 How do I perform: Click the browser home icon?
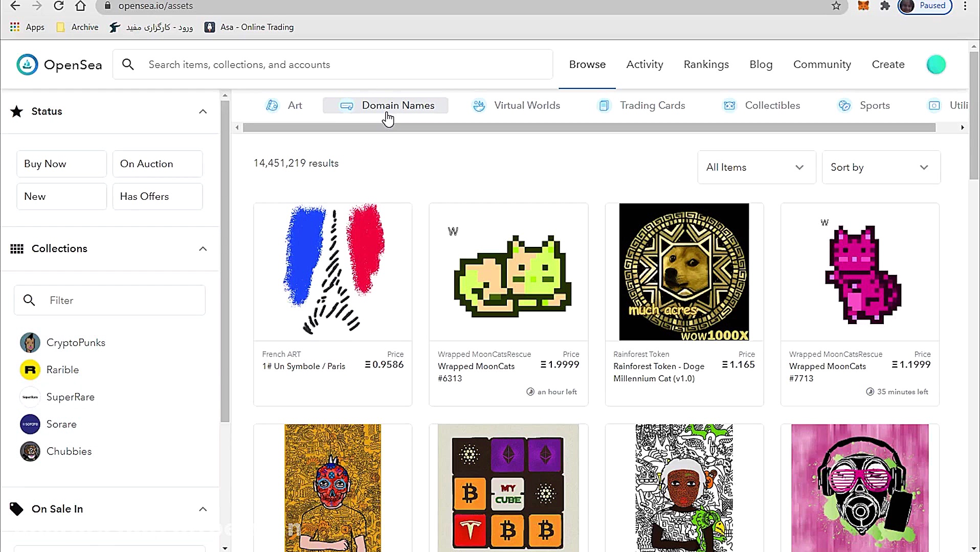click(80, 6)
